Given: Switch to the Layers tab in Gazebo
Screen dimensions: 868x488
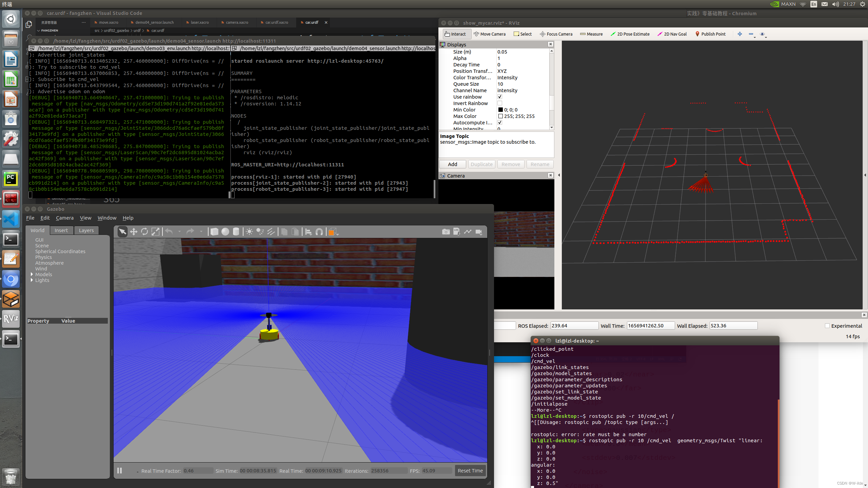Looking at the screenshot, I should (x=86, y=230).
